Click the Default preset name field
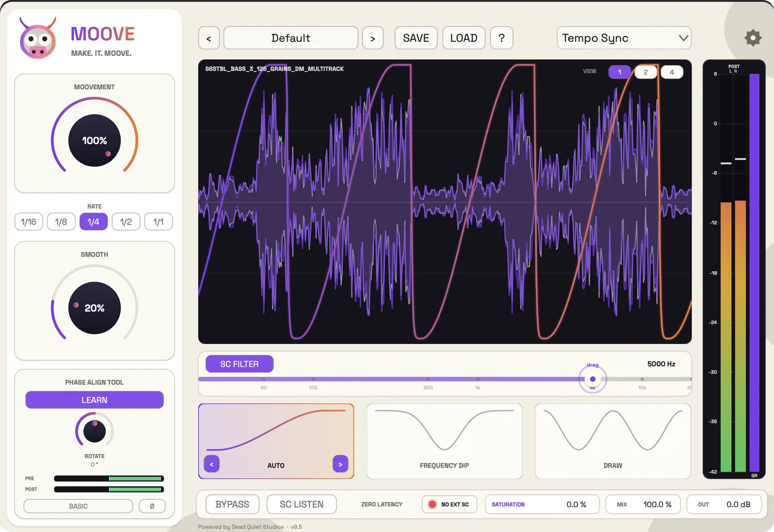The width and height of the screenshot is (774, 532). 291,38
